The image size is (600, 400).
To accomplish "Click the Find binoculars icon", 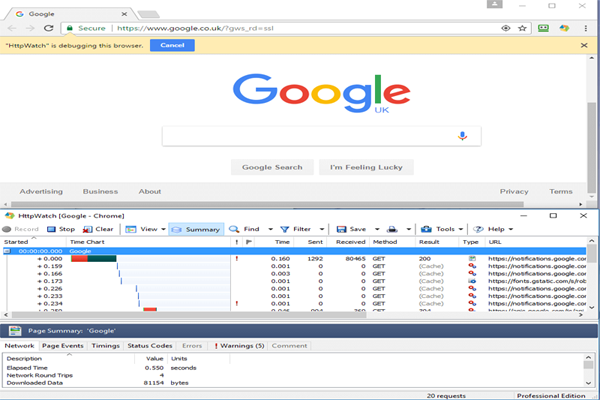I will 234,229.
